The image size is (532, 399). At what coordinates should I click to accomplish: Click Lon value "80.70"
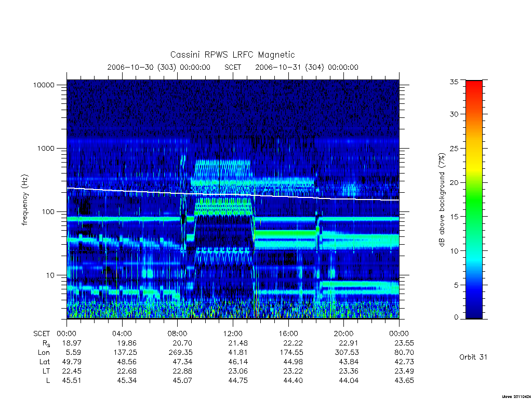coord(404,353)
